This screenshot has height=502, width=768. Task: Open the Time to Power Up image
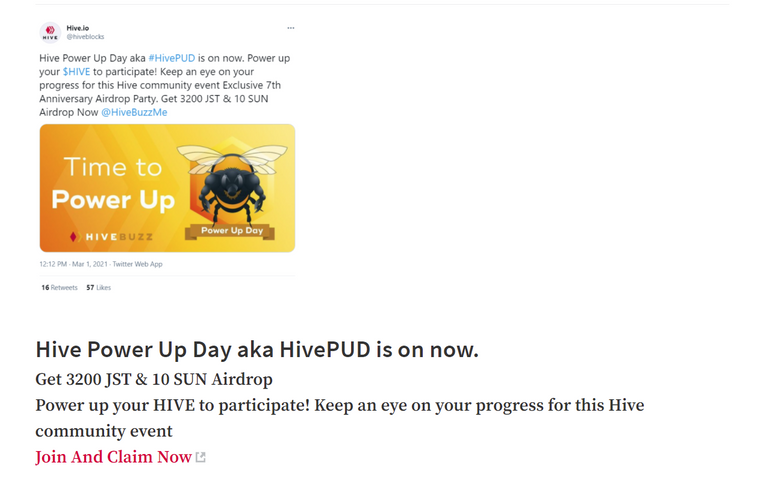click(168, 188)
